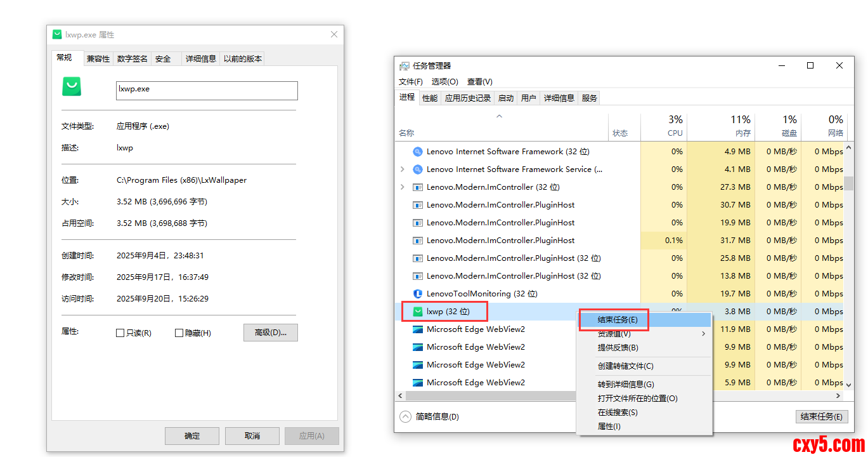Click the sort chevron above the 名称 column
Viewport: 868px width, 457px height.
point(499,116)
